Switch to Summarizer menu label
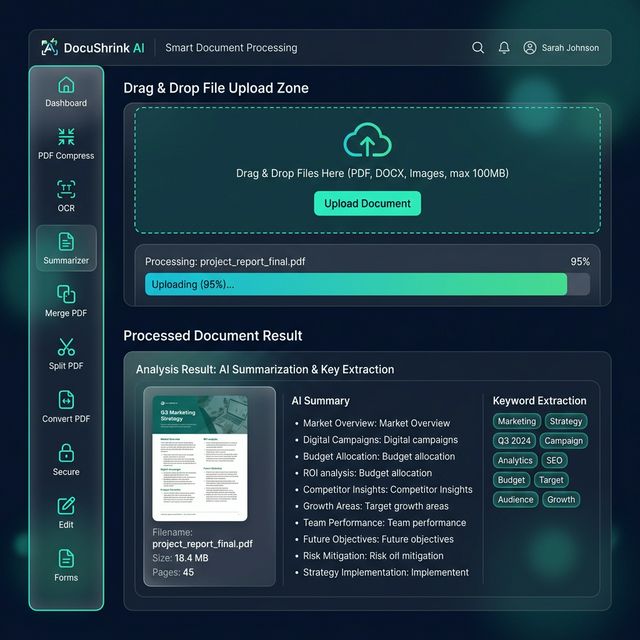This screenshot has width=640, height=640. click(66, 260)
